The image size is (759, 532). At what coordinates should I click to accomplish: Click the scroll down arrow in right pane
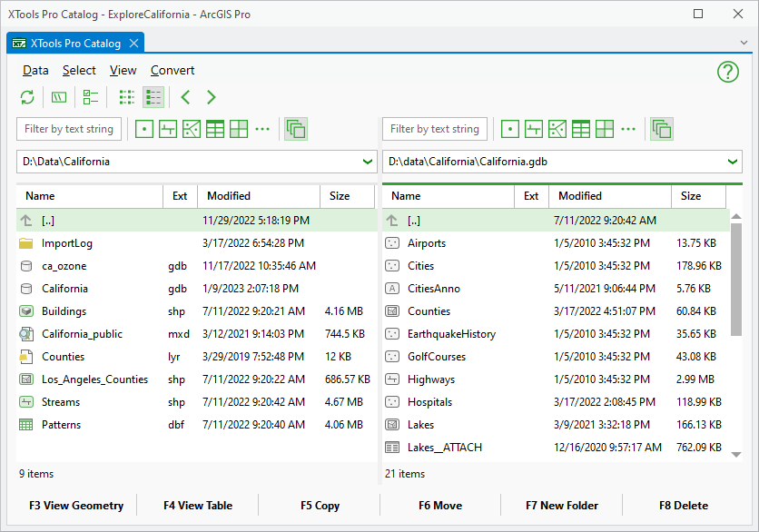click(736, 455)
